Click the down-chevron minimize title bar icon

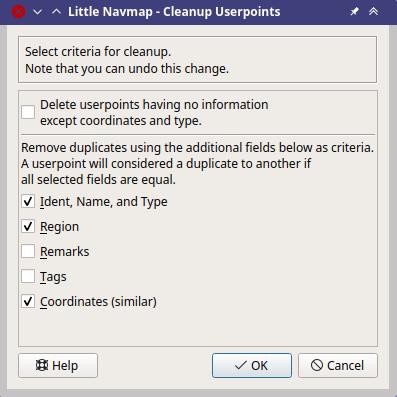(x=38, y=12)
